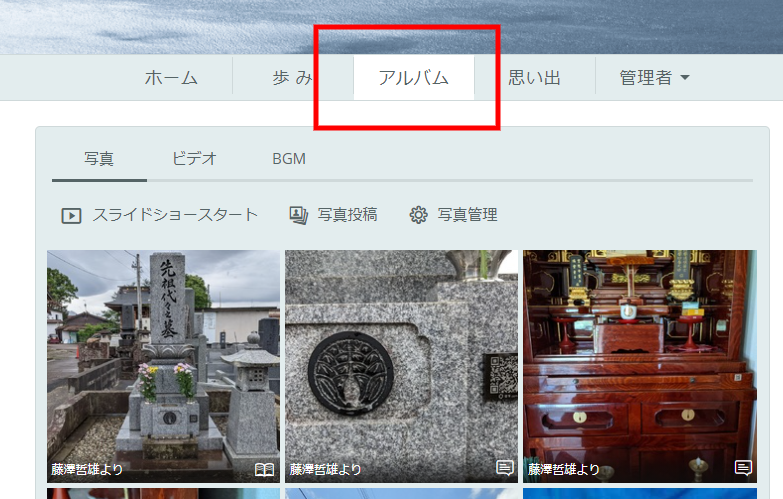The image size is (783, 499).
Task: Start slideshow via スライドショースタート text
Action: tap(175, 215)
